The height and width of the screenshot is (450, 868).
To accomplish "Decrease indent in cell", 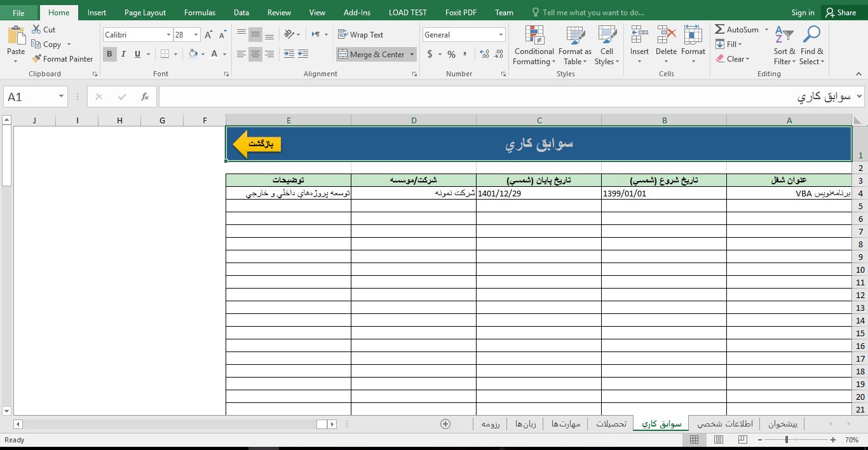I will point(289,55).
